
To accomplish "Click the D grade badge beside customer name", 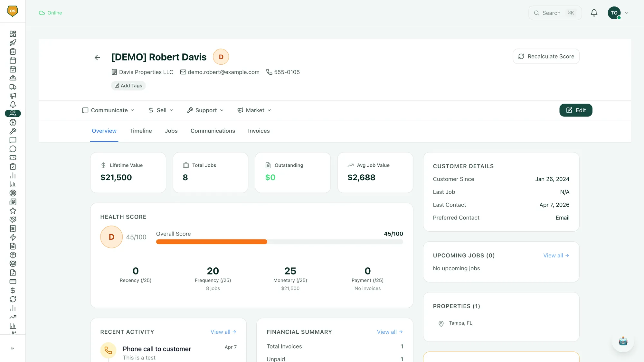I will (x=221, y=57).
